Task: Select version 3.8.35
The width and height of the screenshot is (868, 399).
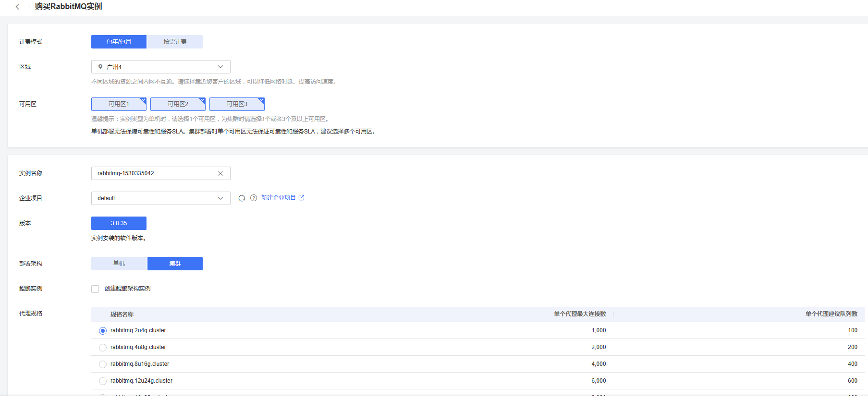Action: click(119, 223)
